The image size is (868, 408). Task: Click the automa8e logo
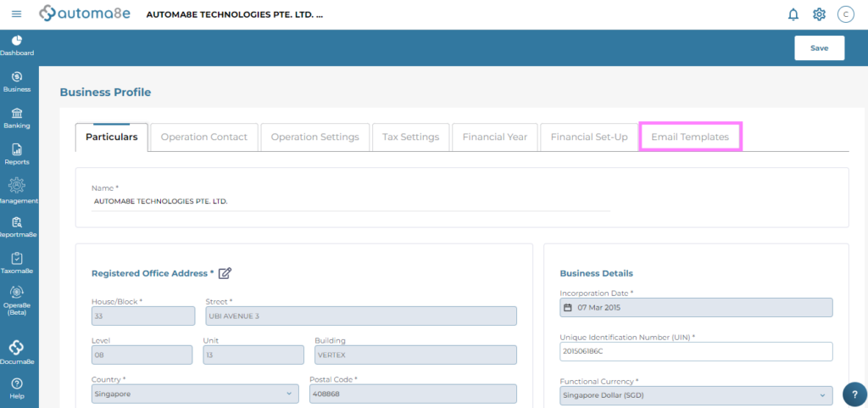[85, 14]
